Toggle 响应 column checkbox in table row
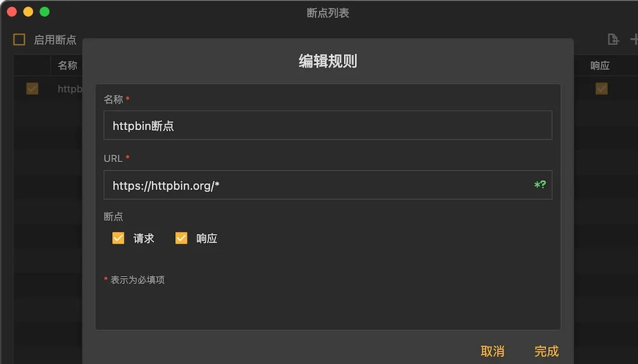 click(x=601, y=89)
